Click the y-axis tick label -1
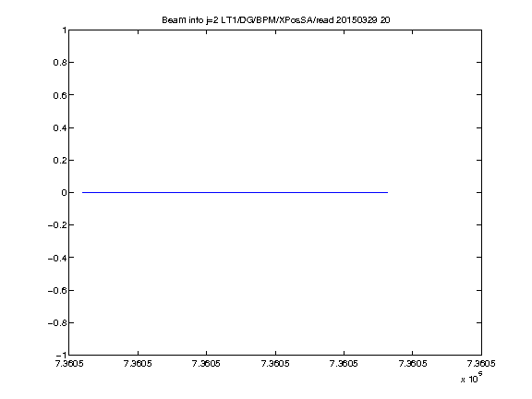 (x=61, y=356)
